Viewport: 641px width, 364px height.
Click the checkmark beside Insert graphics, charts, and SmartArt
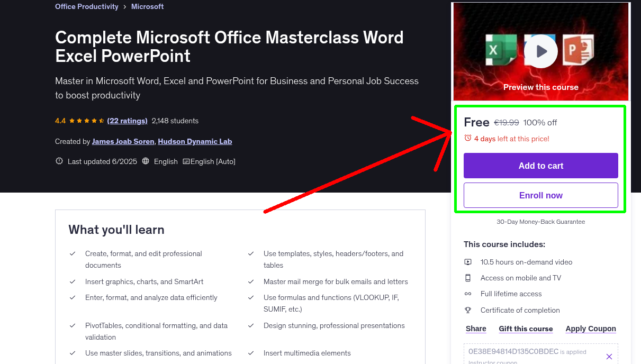pos(73,281)
